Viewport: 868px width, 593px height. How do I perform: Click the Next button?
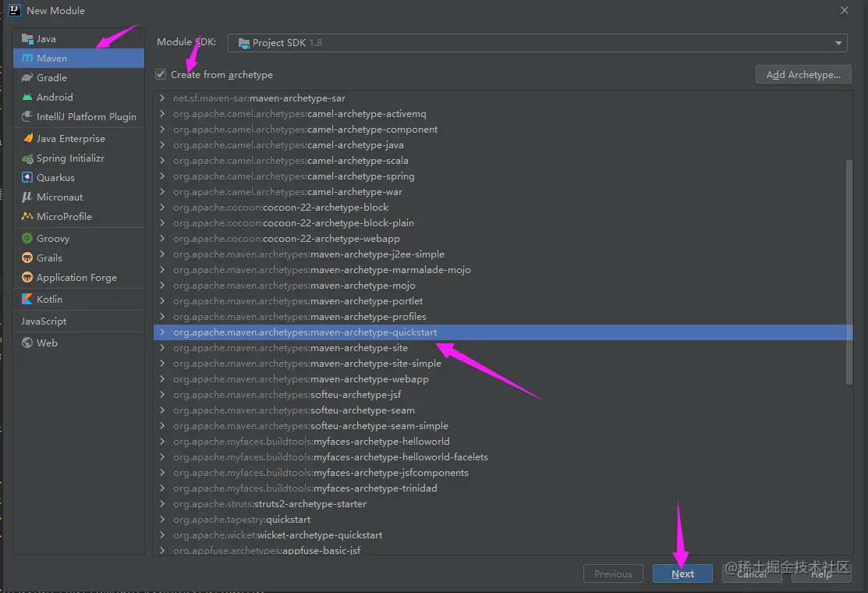(x=682, y=573)
